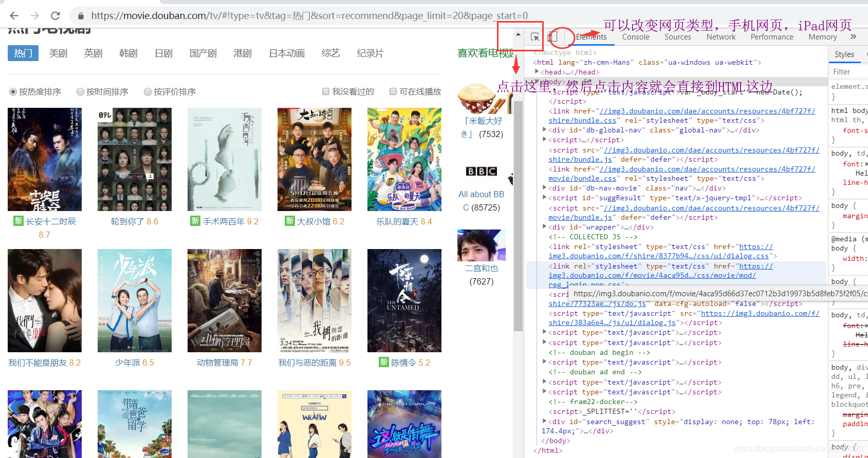Reload the page with refresh icon
The image size is (868, 458).
point(56,15)
